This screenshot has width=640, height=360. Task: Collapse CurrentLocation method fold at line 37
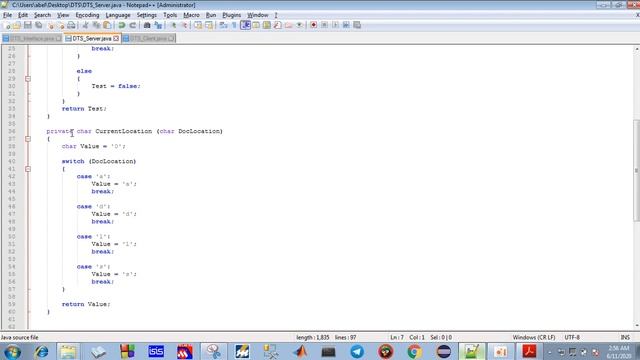pos(28,139)
